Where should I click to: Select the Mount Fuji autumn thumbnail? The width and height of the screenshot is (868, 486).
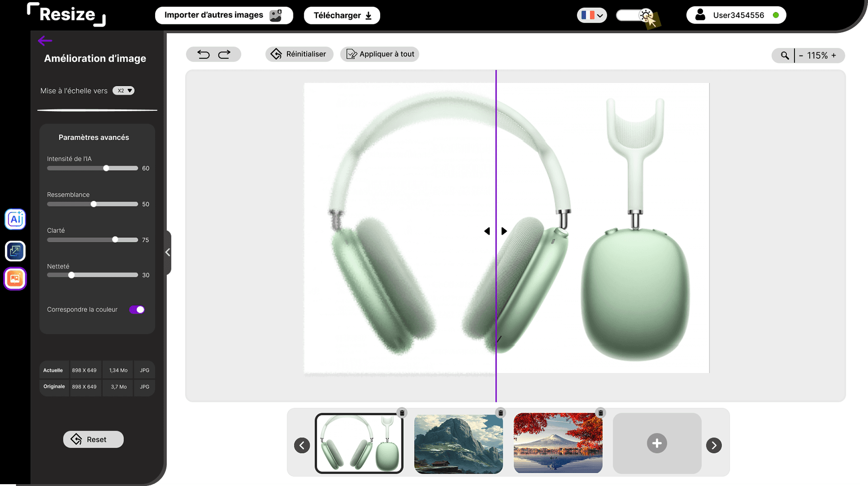coord(558,443)
